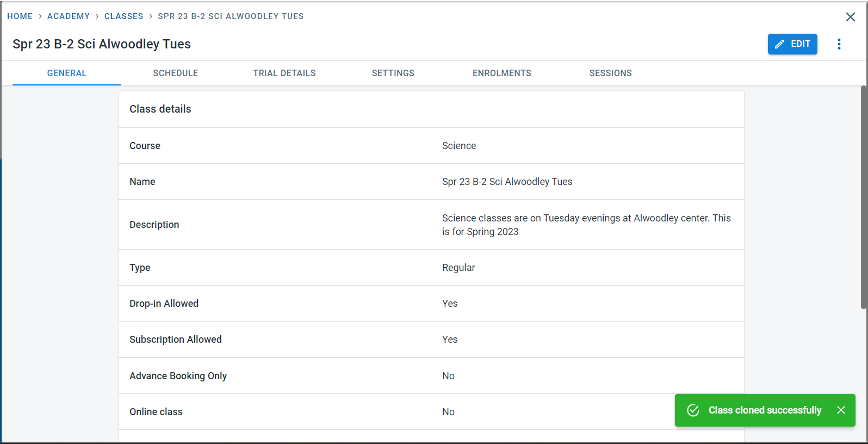Open Classes from the breadcrumb trail
Screen dimensions: 868x444
pyautogui.click(x=124, y=16)
